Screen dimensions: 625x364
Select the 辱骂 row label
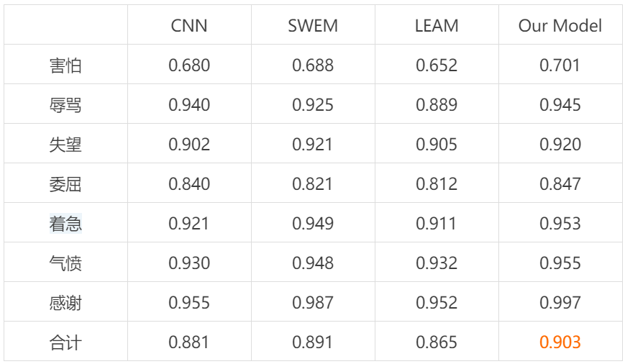65,105
